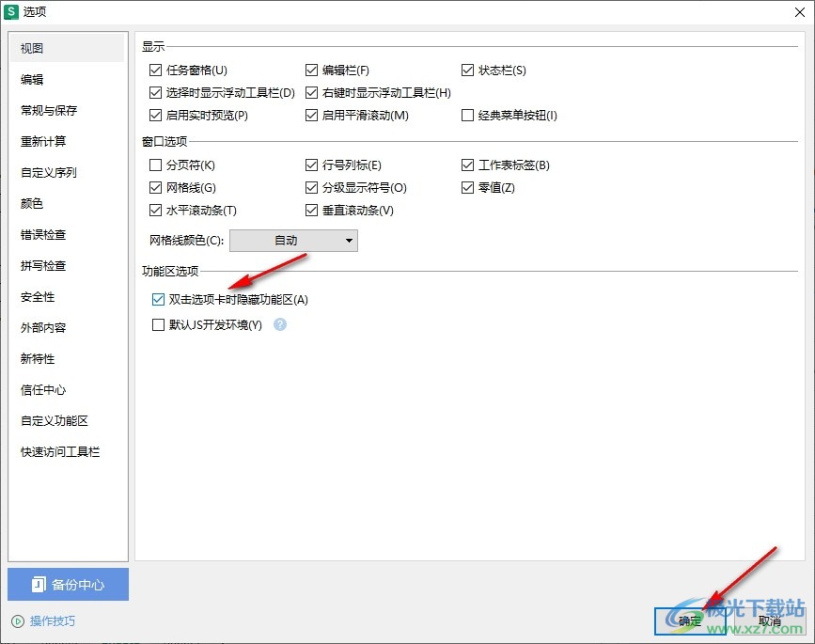Close the 选项 dialog window

pyautogui.click(x=800, y=12)
